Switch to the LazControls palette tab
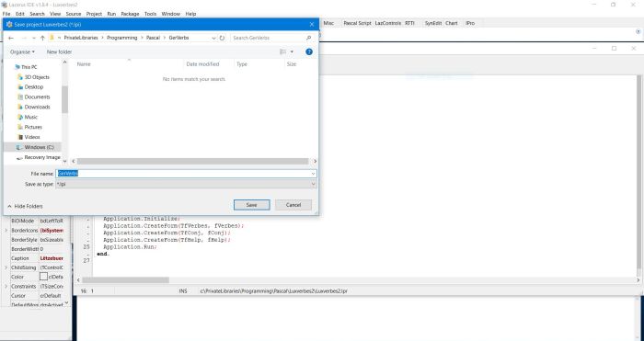 click(x=387, y=23)
